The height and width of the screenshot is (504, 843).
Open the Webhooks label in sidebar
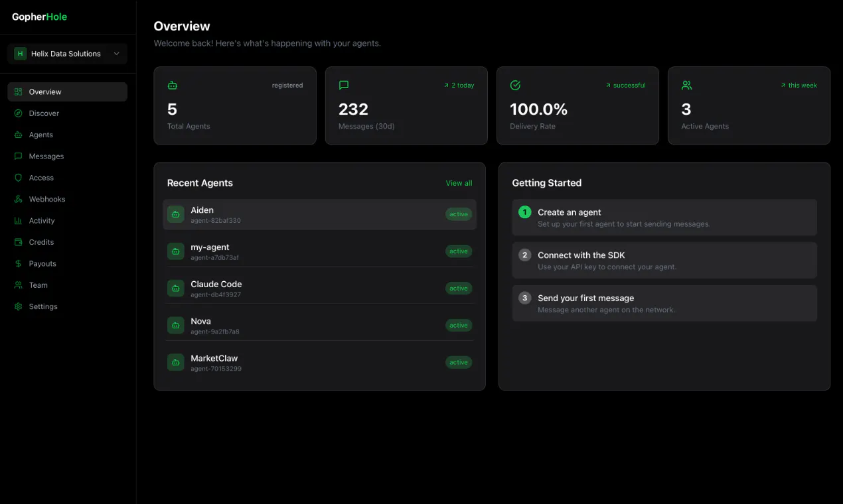pyautogui.click(x=47, y=199)
